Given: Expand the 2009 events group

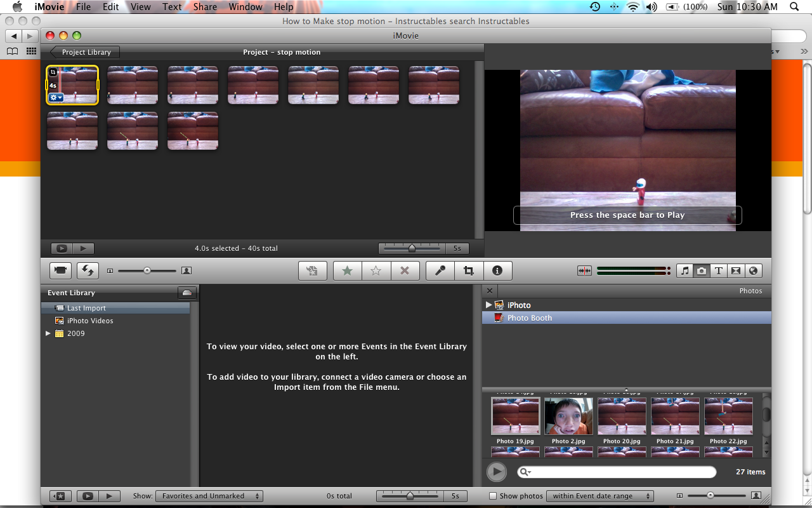Looking at the screenshot, I should [x=48, y=333].
